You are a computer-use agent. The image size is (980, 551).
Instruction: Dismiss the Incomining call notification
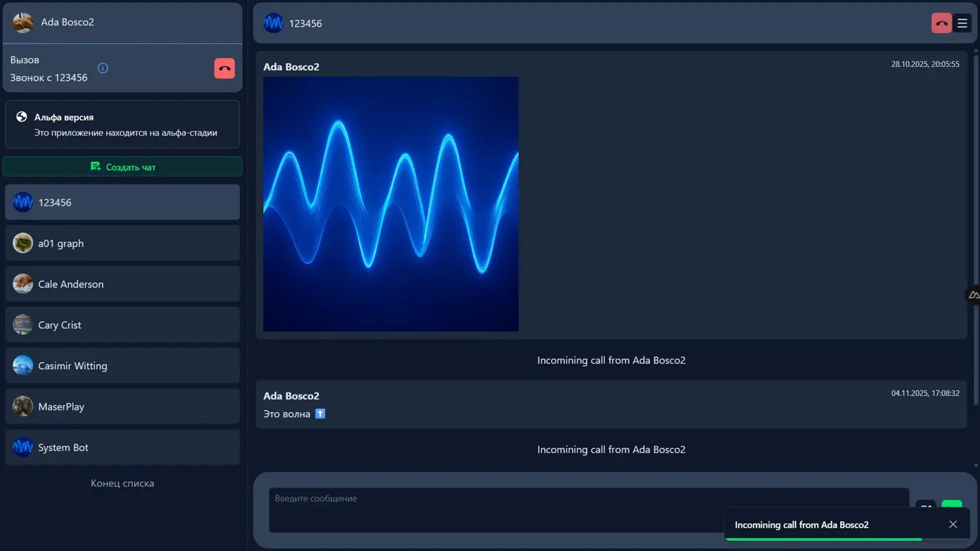coord(953,524)
